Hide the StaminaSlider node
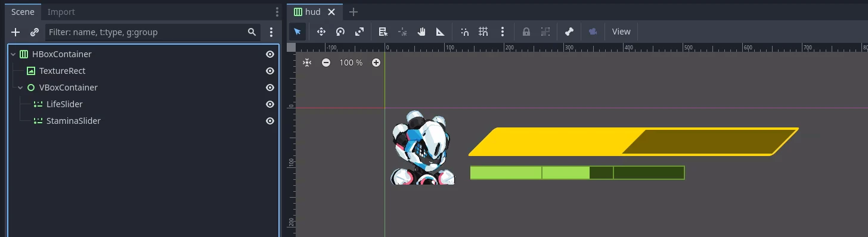This screenshot has height=237, width=868. pos(270,121)
